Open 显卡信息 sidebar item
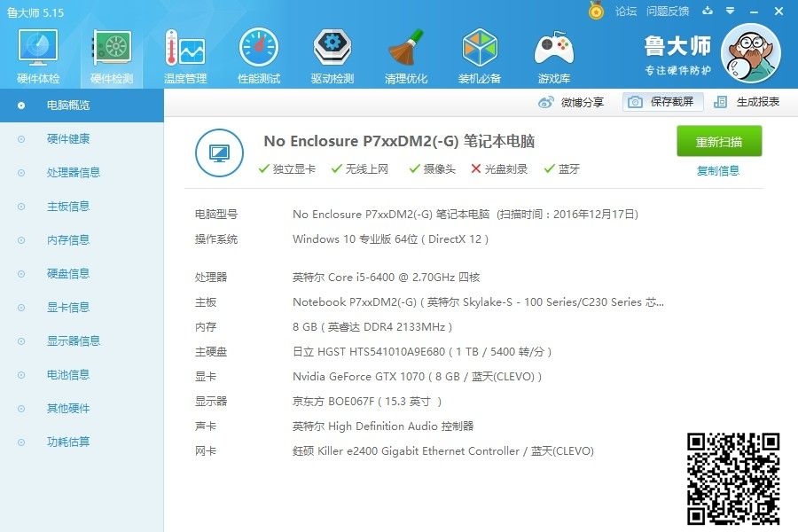The height and width of the screenshot is (532, 798). click(x=67, y=308)
